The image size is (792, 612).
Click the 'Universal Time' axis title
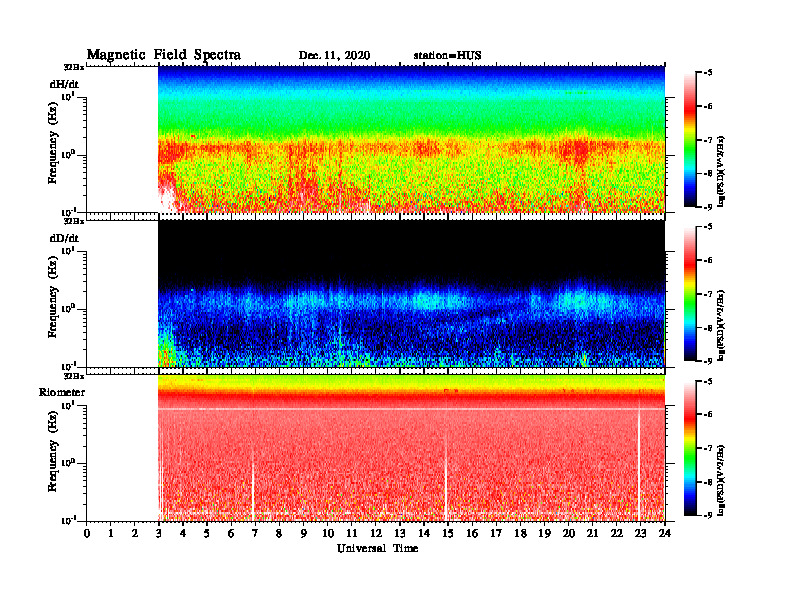(x=377, y=548)
